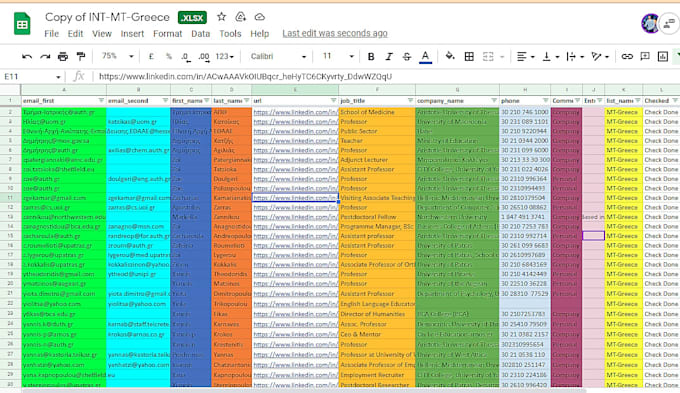The height and width of the screenshot is (393, 680).
Task: Open the Insert menu
Action: click(x=132, y=33)
